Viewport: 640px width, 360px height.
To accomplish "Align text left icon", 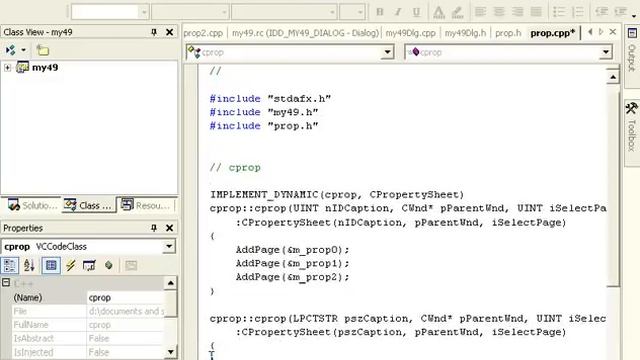I will [480, 12].
